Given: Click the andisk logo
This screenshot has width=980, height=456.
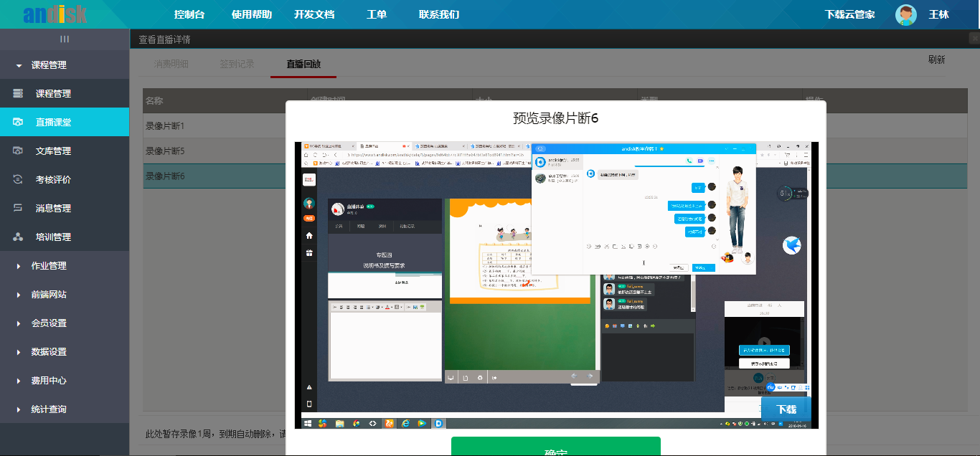Looking at the screenshot, I should (x=55, y=14).
